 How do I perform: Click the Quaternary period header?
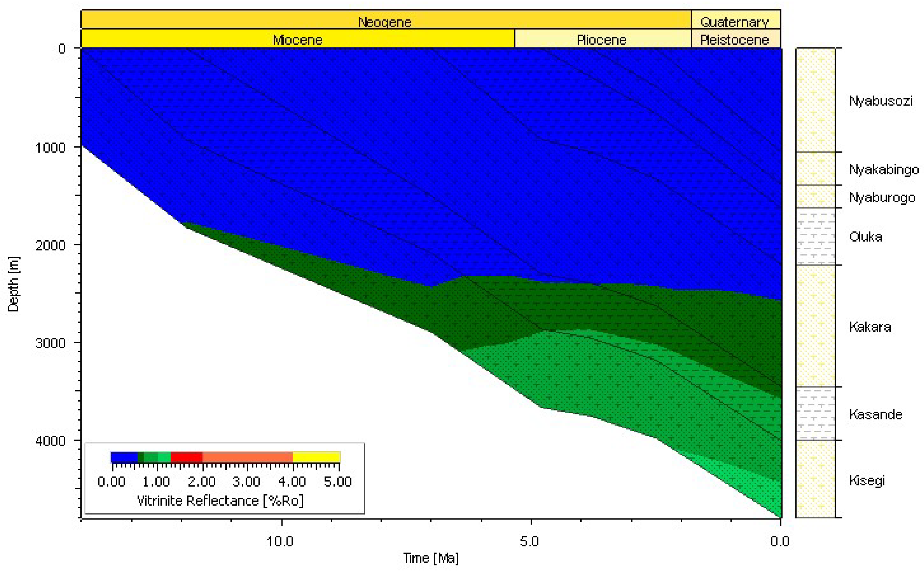pos(735,22)
